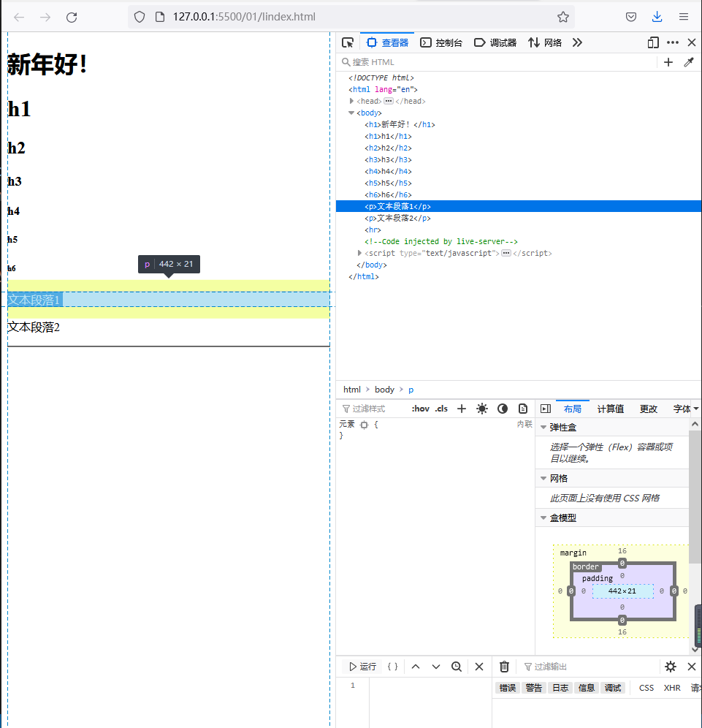Collapse the 弹性盒 flexbox section
The width and height of the screenshot is (702, 728).
(543, 427)
